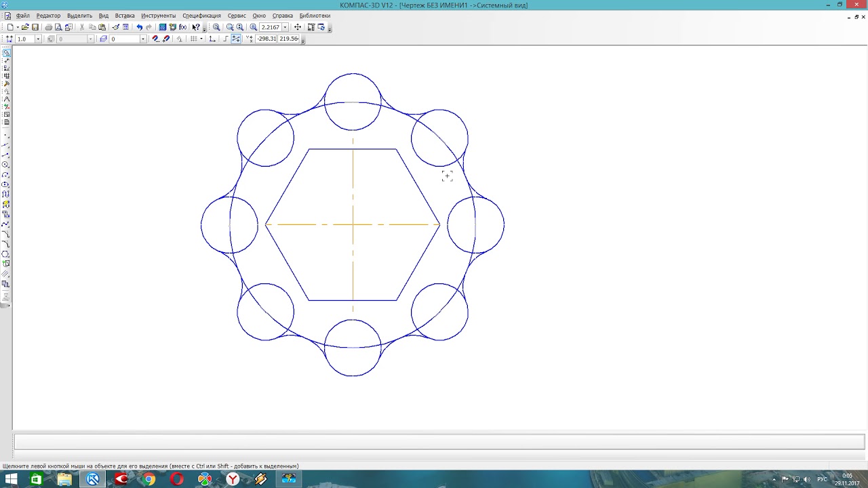The image size is (868, 488).
Task: Open Google Chrome from the taskbar
Action: (x=149, y=479)
